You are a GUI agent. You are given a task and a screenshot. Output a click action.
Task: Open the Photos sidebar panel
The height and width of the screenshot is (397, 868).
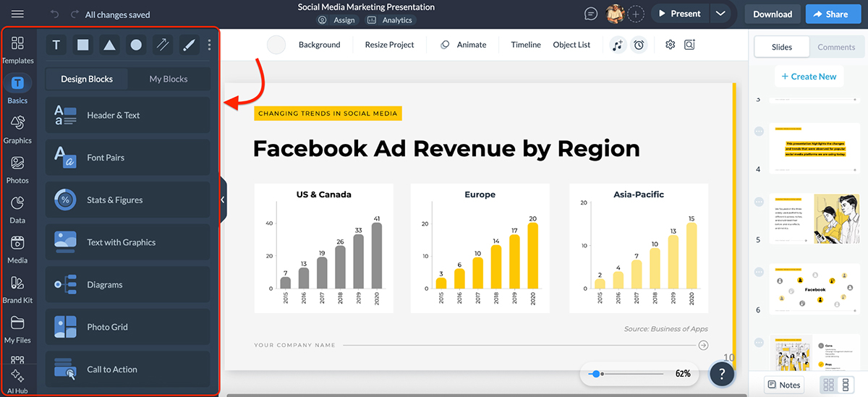point(17,168)
